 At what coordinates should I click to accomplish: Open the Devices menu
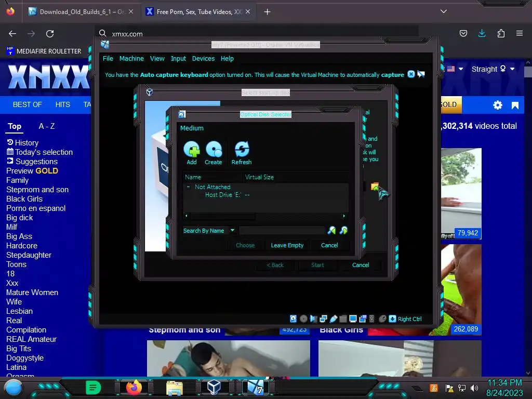(x=203, y=58)
